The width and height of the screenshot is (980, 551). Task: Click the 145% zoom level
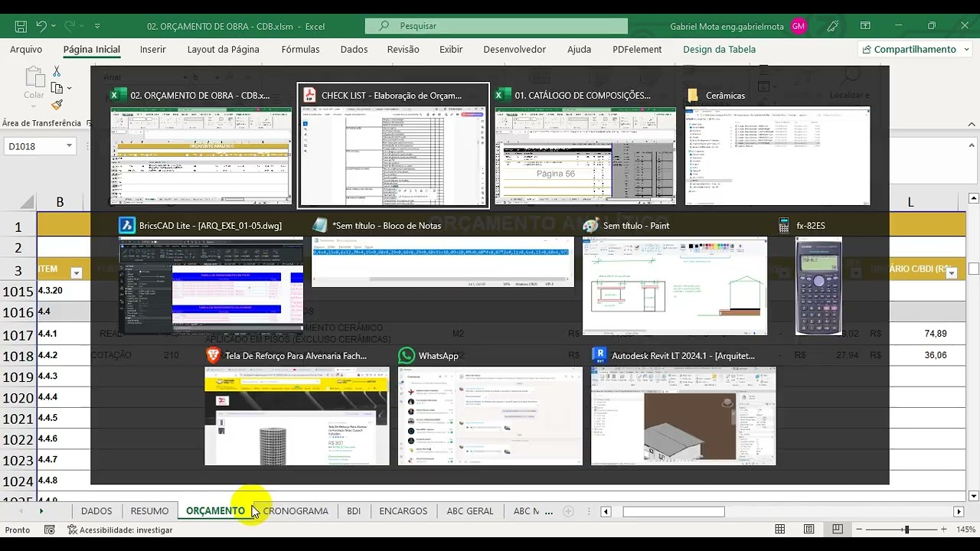pyautogui.click(x=965, y=530)
